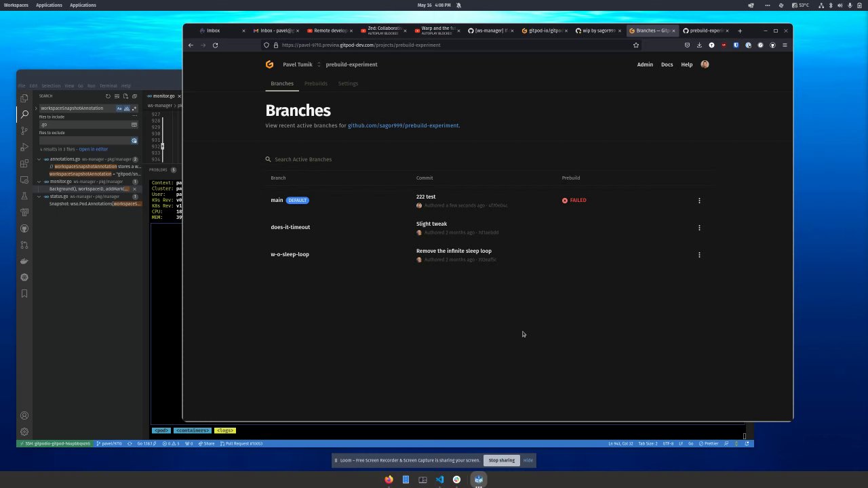The image size is (868, 488).
Task: Open github.com/sagor999/prebuild-experiment link
Action: click(x=403, y=125)
